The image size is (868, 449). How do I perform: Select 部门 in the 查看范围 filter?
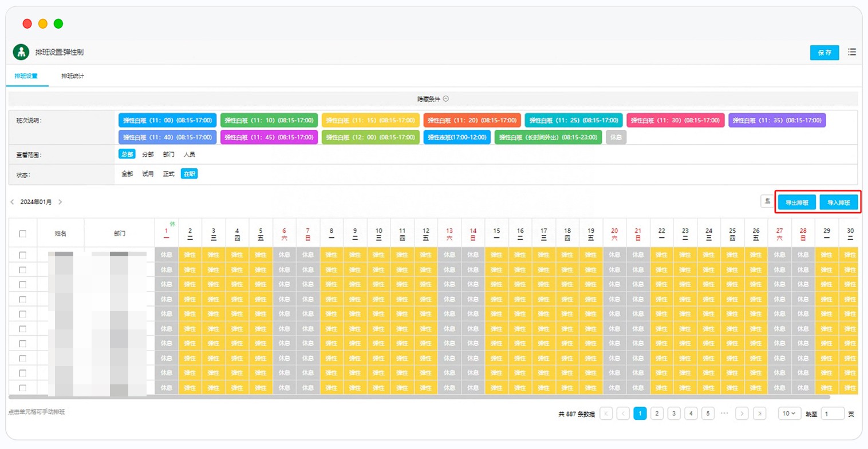(168, 154)
